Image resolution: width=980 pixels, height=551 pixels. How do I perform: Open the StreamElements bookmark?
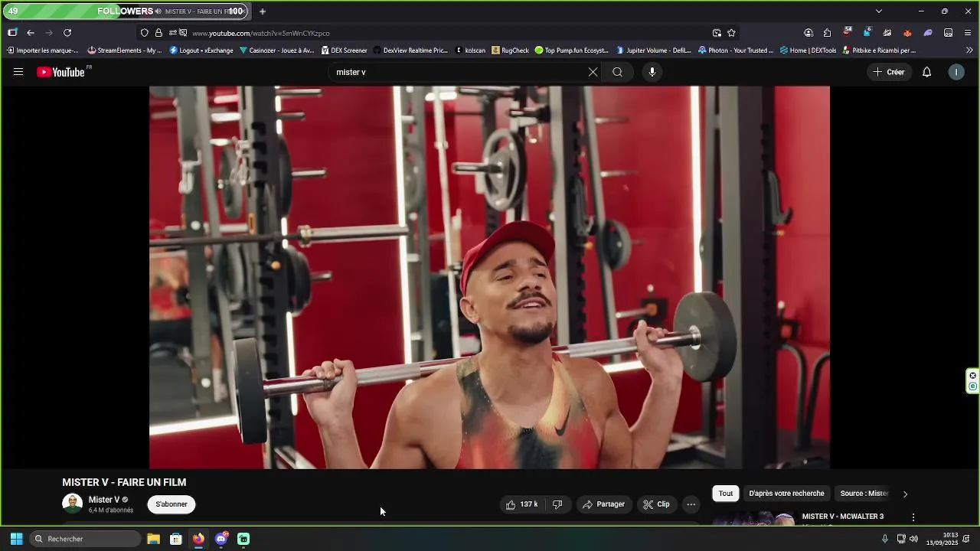(x=125, y=51)
